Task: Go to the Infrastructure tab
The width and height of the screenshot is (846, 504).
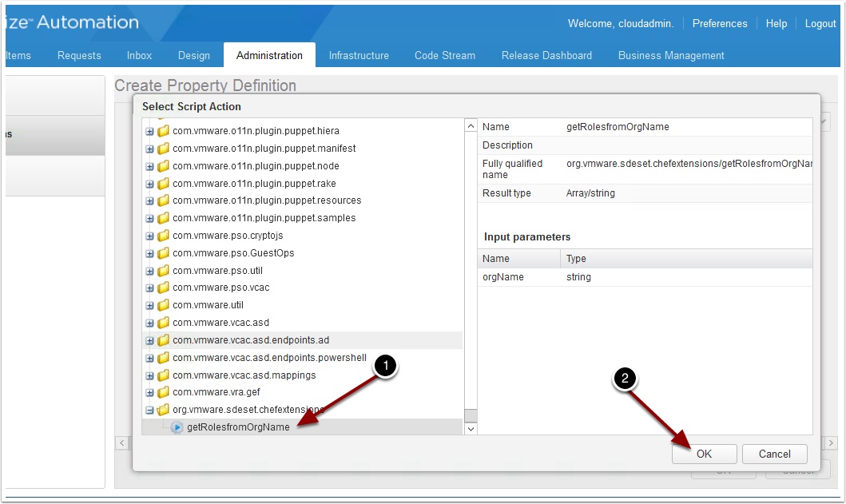Action: [x=359, y=56]
